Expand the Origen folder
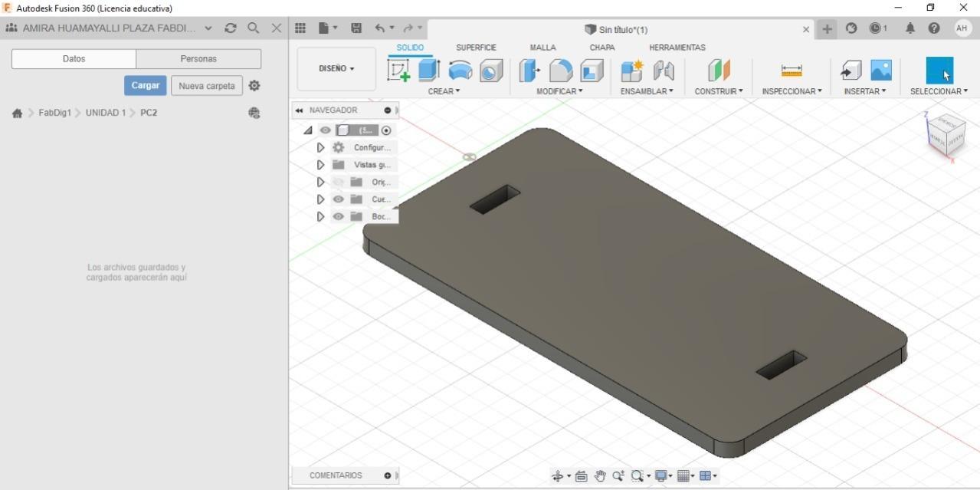This screenshot has height=490, width=980. click(320, 183)
